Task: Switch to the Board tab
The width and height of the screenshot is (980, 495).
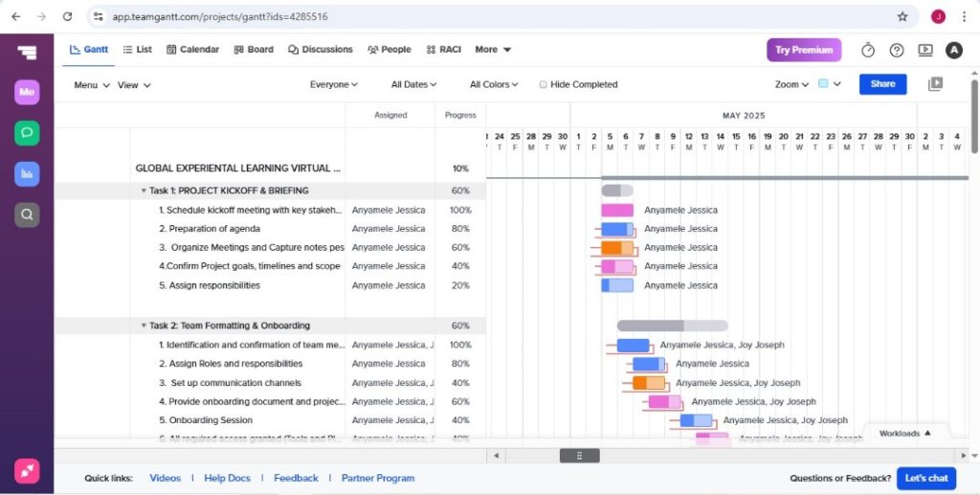Action: [253, 50]
